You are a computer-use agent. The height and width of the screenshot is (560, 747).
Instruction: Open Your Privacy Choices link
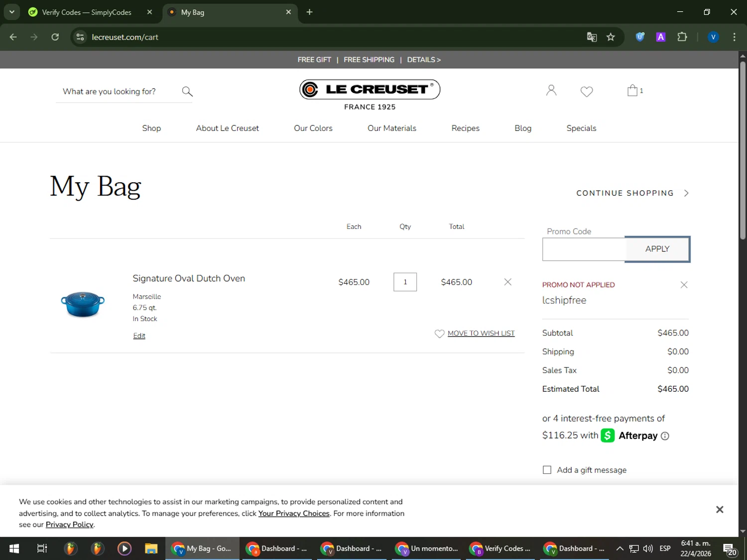(294, 513)
